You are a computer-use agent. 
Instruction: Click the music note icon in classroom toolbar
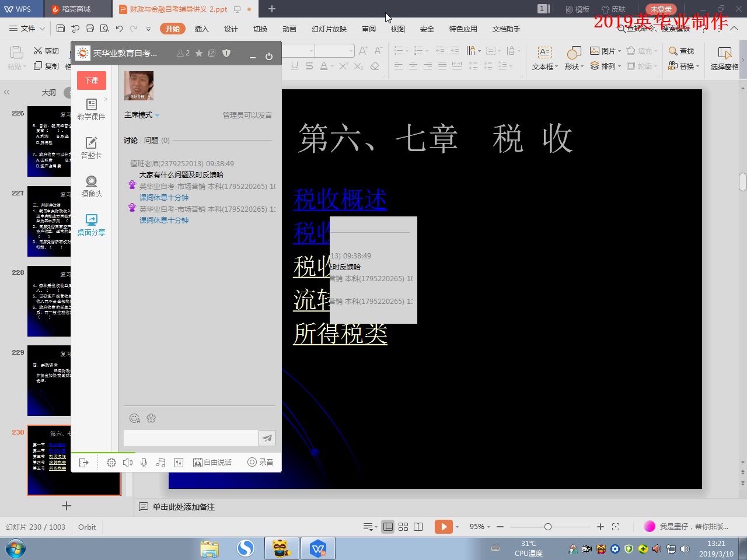pos(160,463)
